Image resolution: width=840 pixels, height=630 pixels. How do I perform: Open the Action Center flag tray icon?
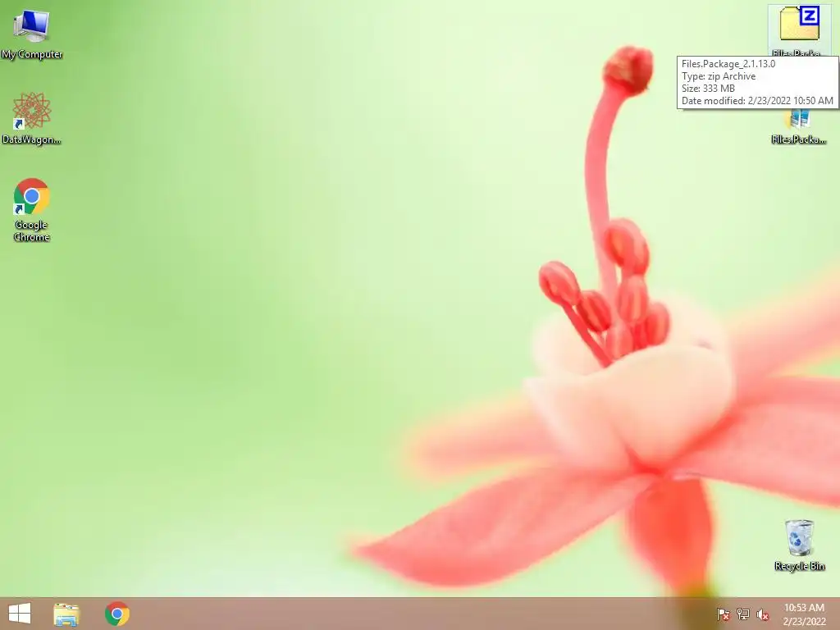(x=724, y=614)
